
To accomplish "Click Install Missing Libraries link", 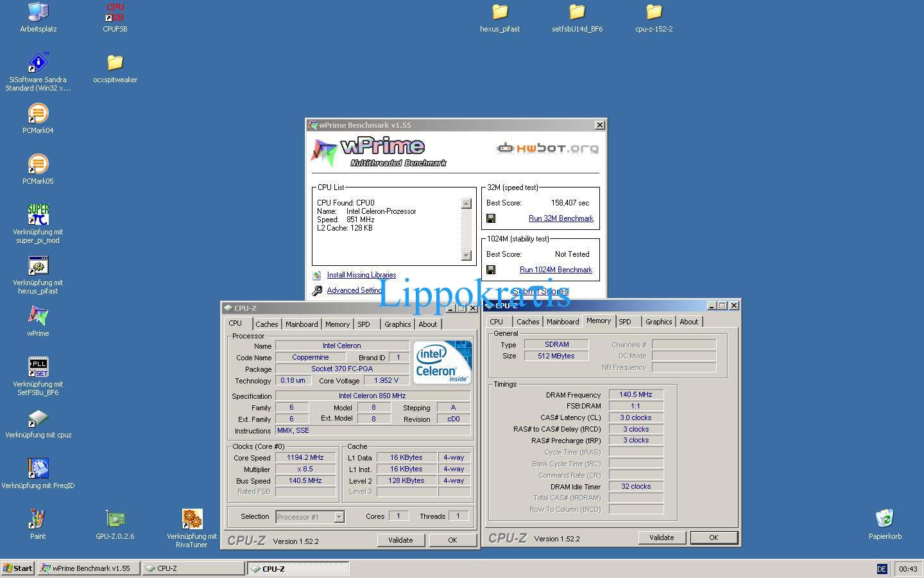I will (x=361, y=275).
